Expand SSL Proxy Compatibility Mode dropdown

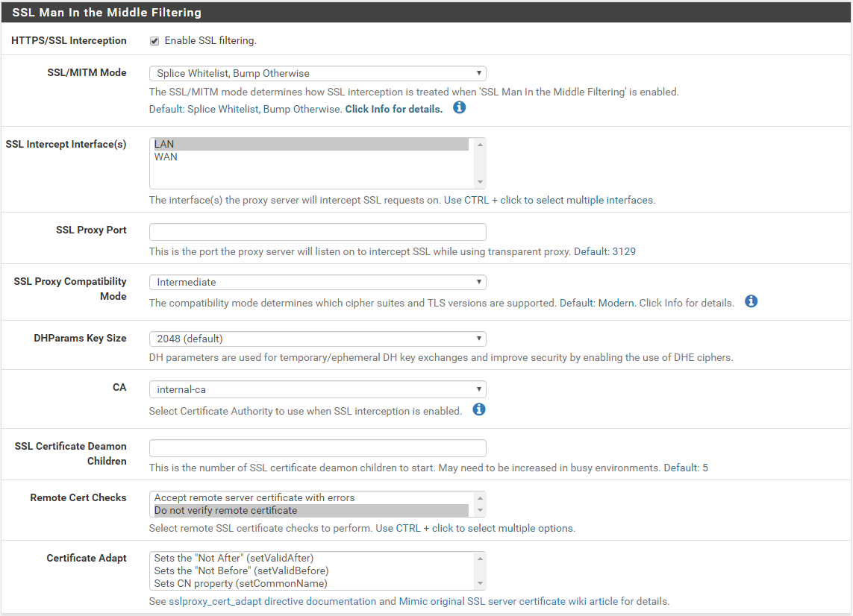coord(317,282)
